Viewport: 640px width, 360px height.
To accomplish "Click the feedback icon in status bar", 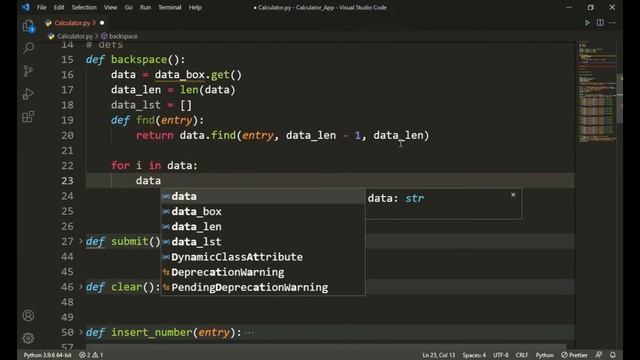I will click(x=599, y=355).
